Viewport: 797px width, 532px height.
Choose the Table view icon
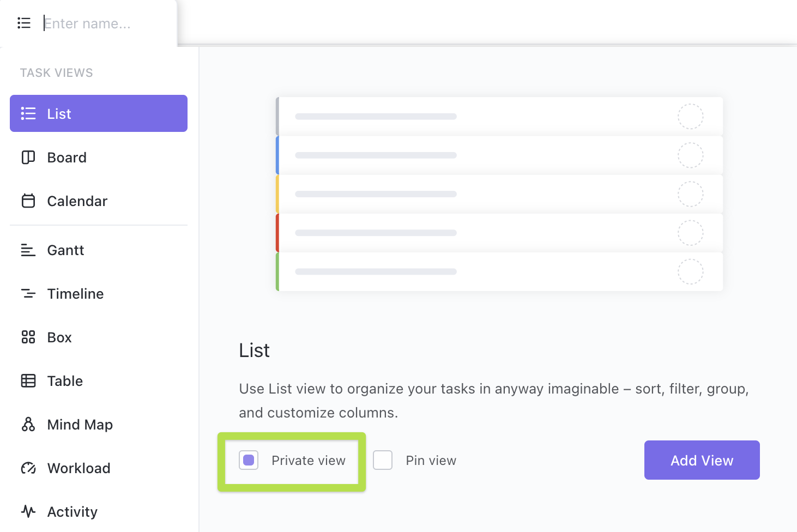tap(28, 381)
